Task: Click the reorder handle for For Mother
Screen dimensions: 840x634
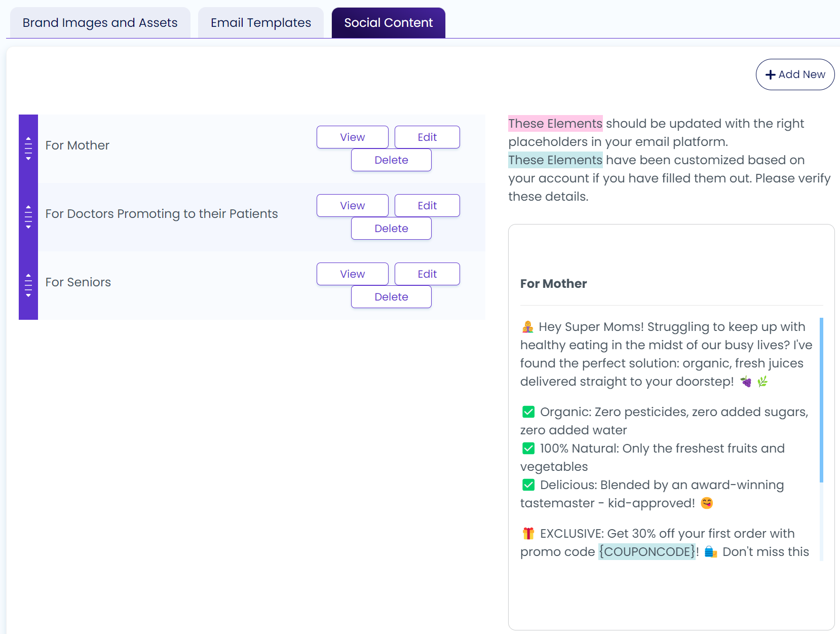Action: tap(28, 148)
